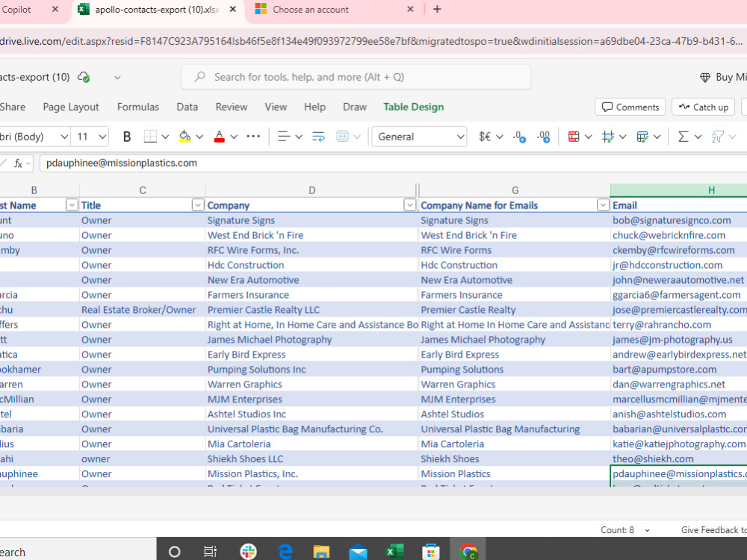Click the increase decimal icon
This screenshot has width=747, height=560.
(x=519, y=137)
